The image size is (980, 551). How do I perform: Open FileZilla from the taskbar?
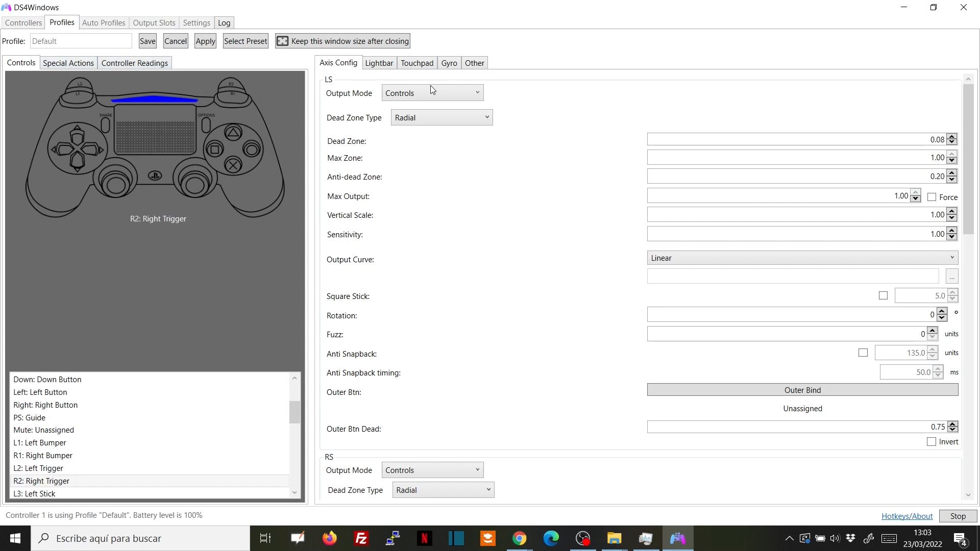(x=361, y=538)
